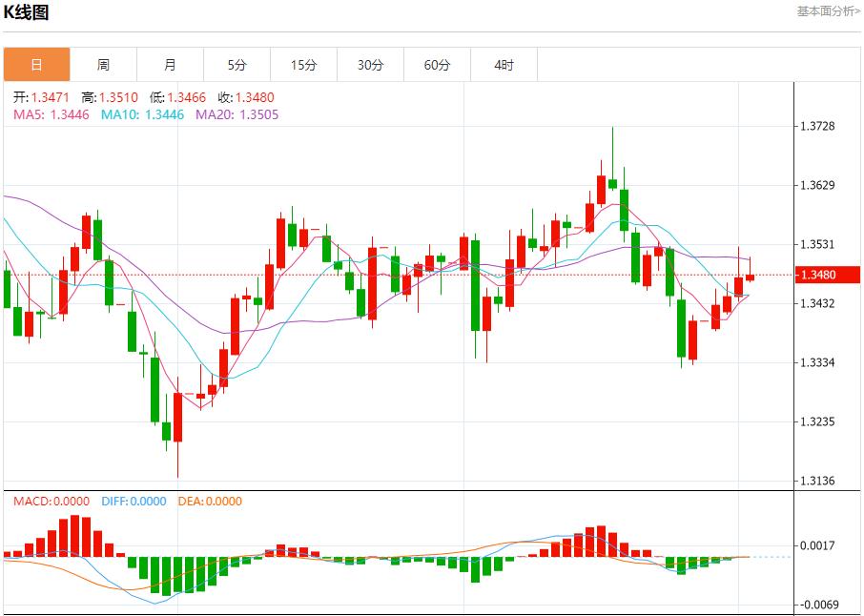
Task: Select the 15分 timeframe
Action: click(x=303, y=65)
